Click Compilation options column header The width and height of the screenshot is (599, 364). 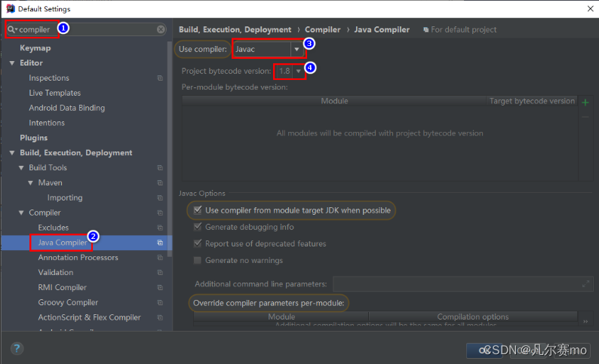pos(473,317)
